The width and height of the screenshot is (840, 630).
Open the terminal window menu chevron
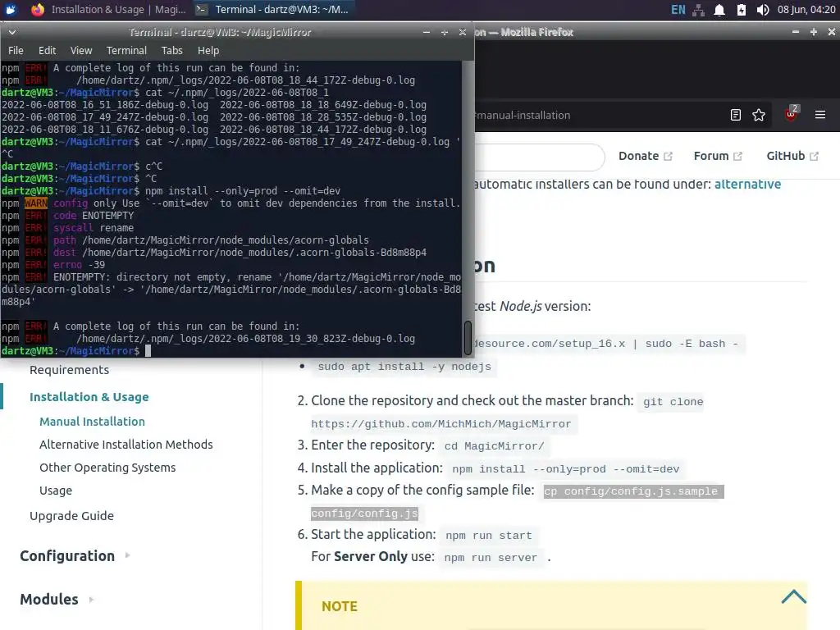pyautogui.click(x=11, y=32)
